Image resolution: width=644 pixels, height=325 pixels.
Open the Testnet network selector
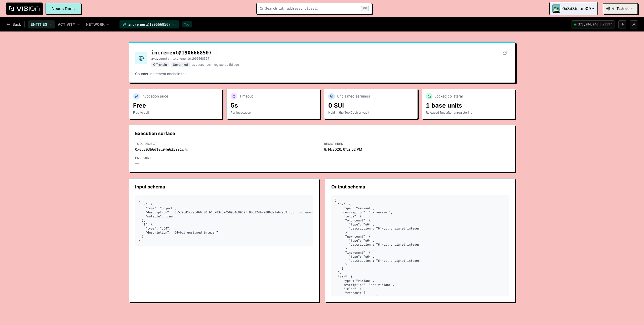(620, 9)
